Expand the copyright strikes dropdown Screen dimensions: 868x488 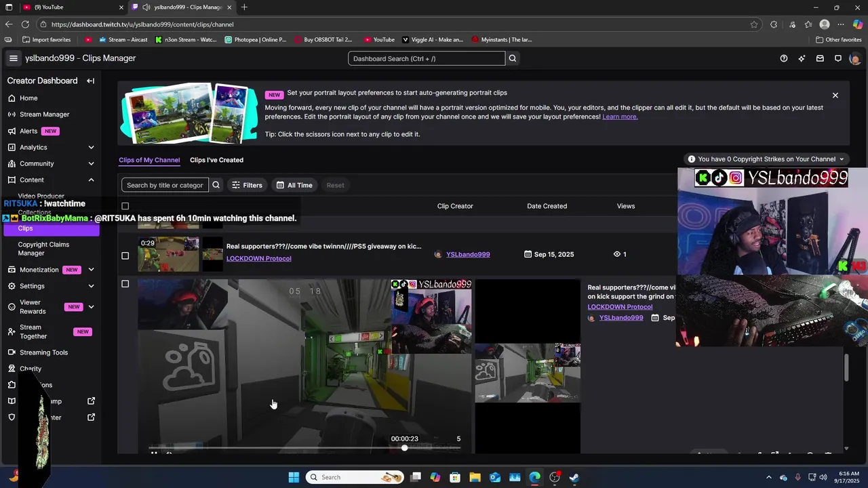pos(766,159)
